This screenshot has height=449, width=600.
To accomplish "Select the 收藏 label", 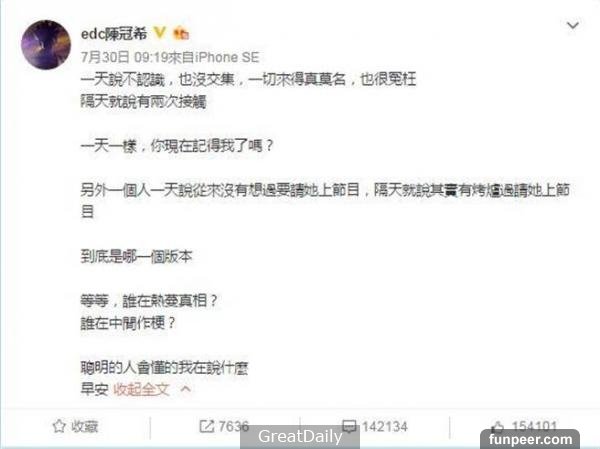I will click(x=85, y=426).
